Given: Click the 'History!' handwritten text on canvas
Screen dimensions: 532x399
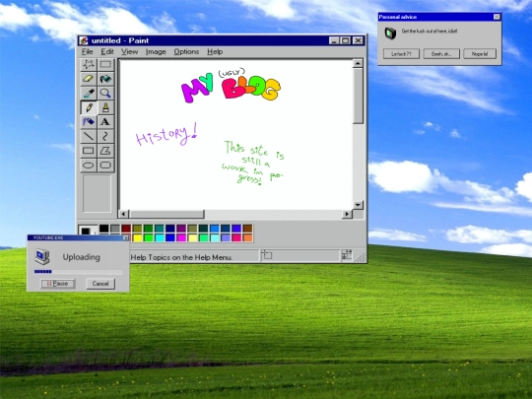Looking at the screenshot, I should [x=166, y=135].
